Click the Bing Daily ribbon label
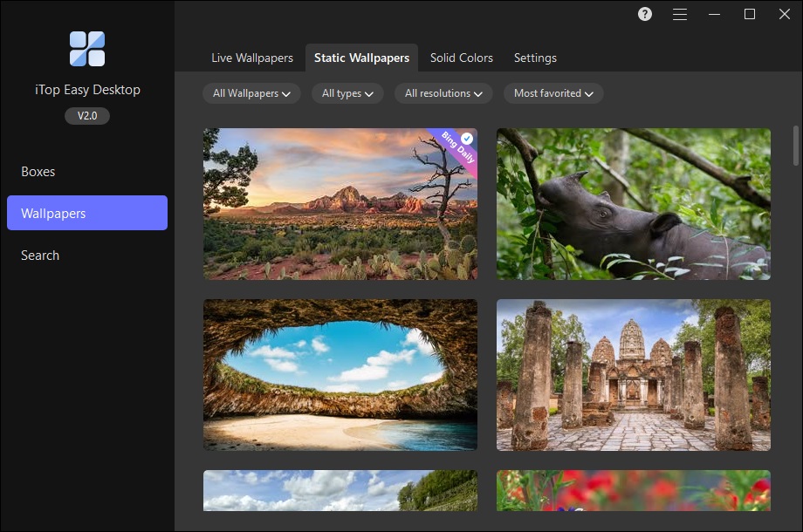The height and width of the screenshot is (532, 803). (x=456, y=148)
